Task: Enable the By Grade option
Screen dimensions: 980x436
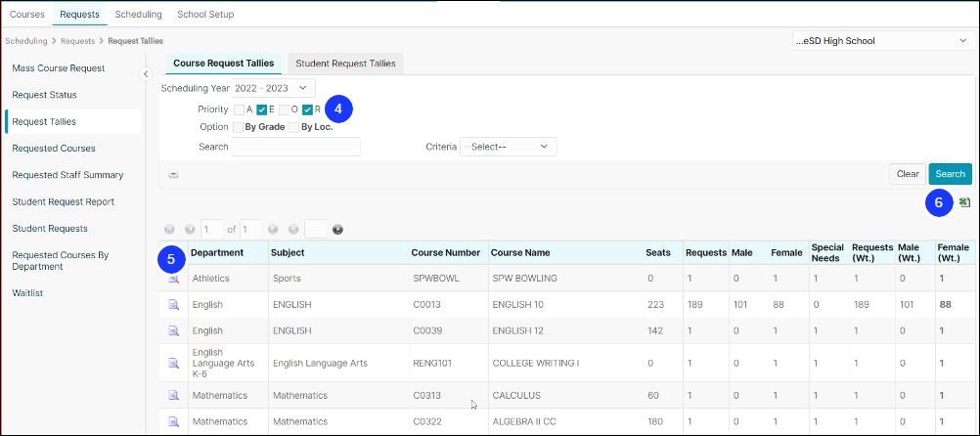Action: click(x=238, y=127)
